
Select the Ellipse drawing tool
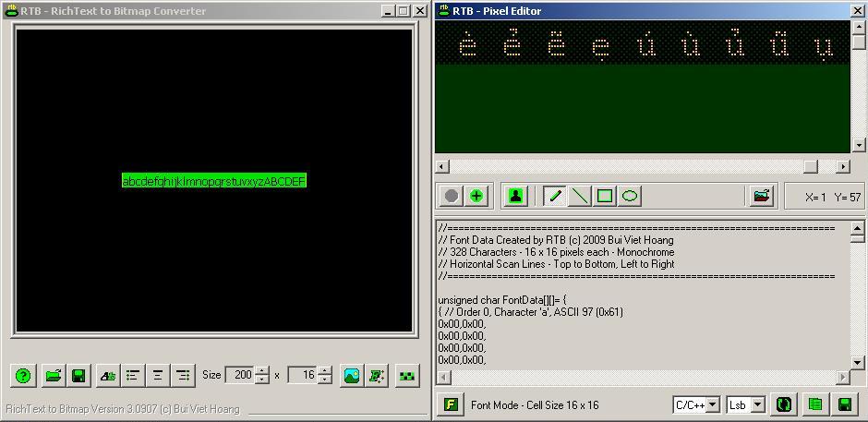[630, 196]
